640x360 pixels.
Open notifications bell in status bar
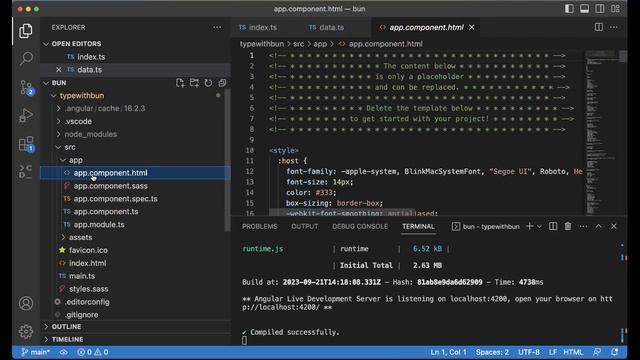pyautogui.click(x=615, y=352)
